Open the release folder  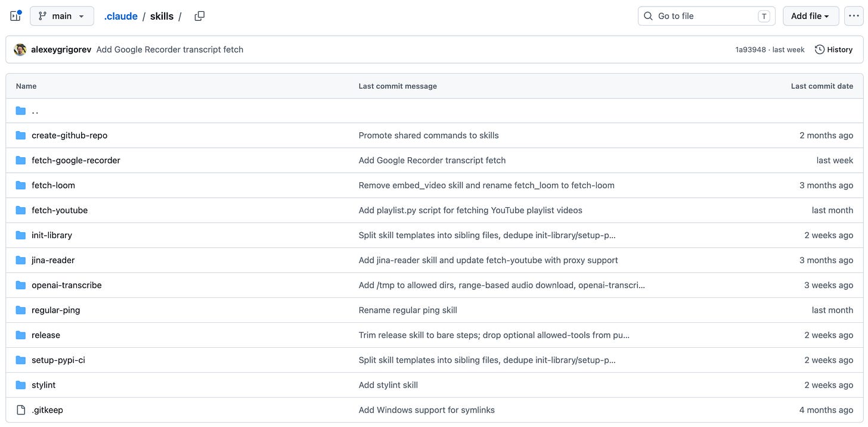point(46,335)
